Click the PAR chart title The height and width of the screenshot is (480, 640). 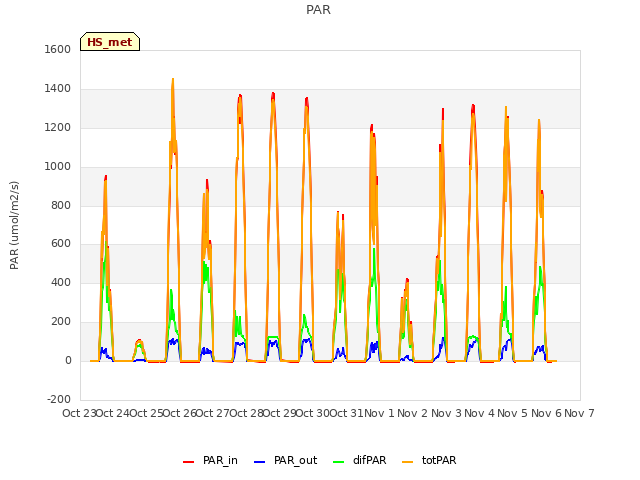pyautogui.click(x=318, y=10)
